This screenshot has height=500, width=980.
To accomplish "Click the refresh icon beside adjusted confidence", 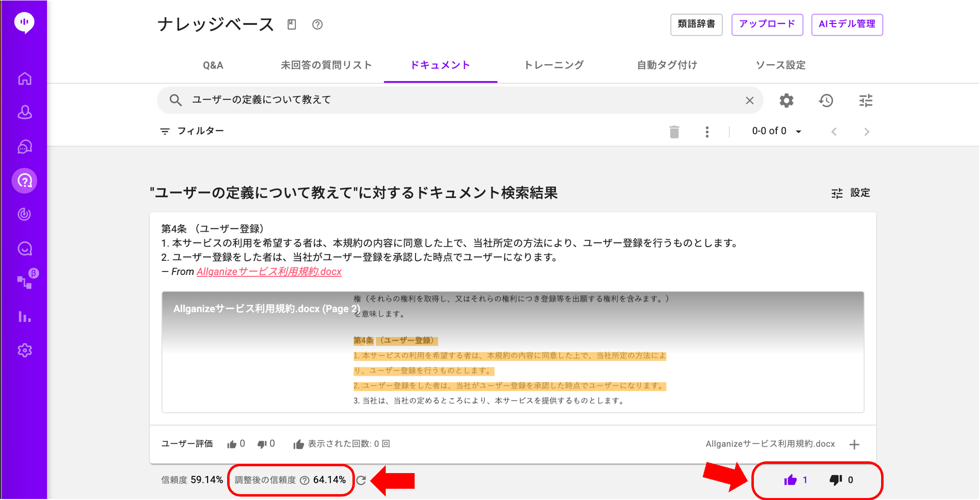I will point(361,480).
